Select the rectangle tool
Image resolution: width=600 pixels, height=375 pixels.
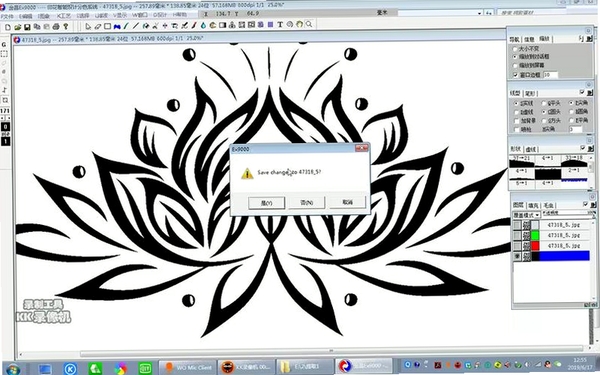pos(108,26)
